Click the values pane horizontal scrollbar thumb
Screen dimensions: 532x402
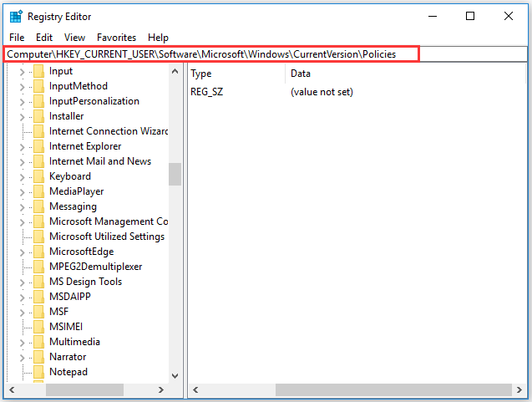tap(393, 389)
